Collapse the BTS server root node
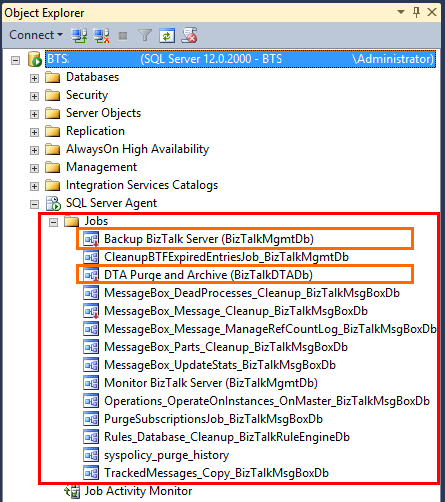Viewport: 445px width, 502px height. (15, 60)
